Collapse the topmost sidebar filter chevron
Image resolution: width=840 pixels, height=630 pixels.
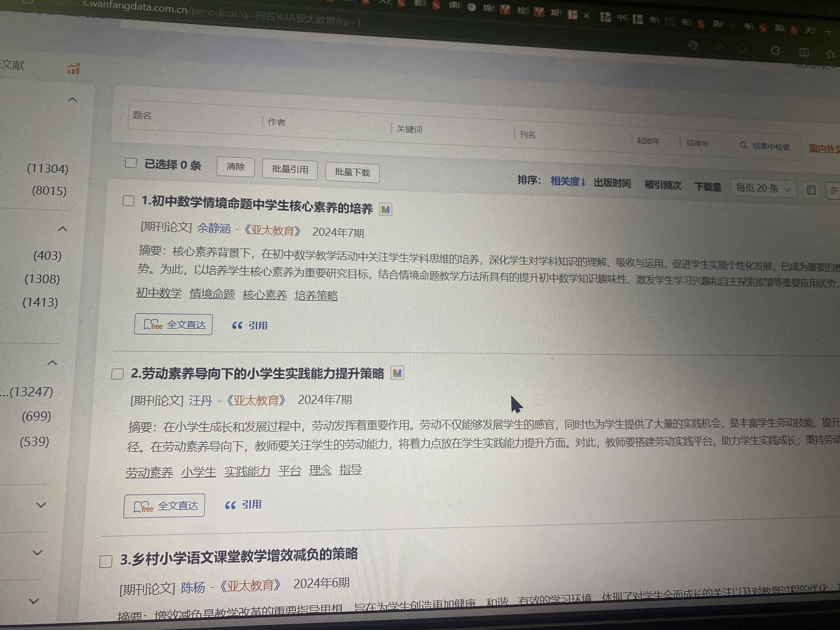pyautogui.click(x=72, y=100)
